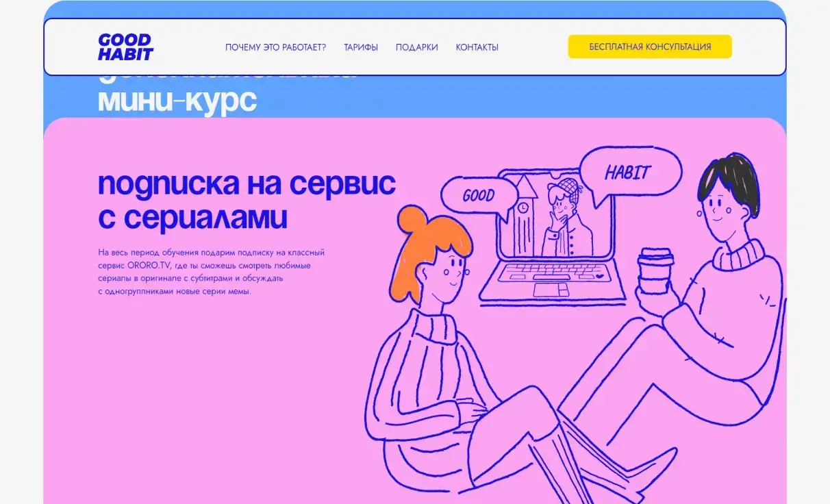
Task: Navigate to «Подарки»
Action: 416,47
